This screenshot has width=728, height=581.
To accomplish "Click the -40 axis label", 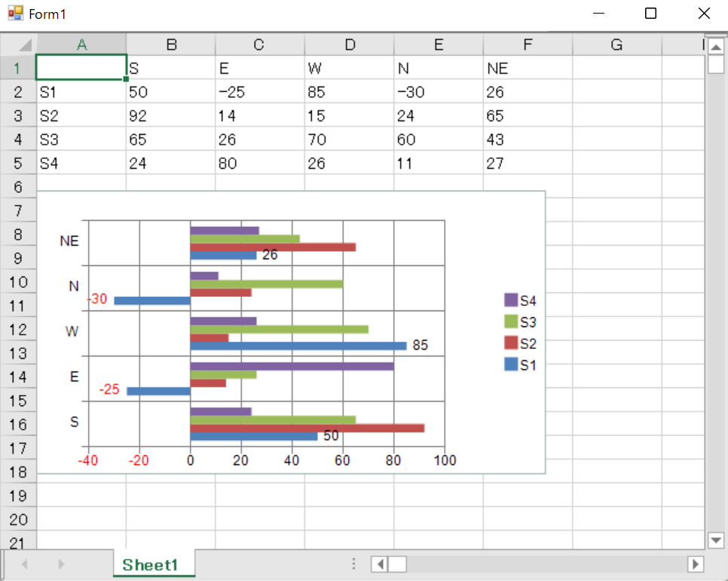I will click(87, 460).
